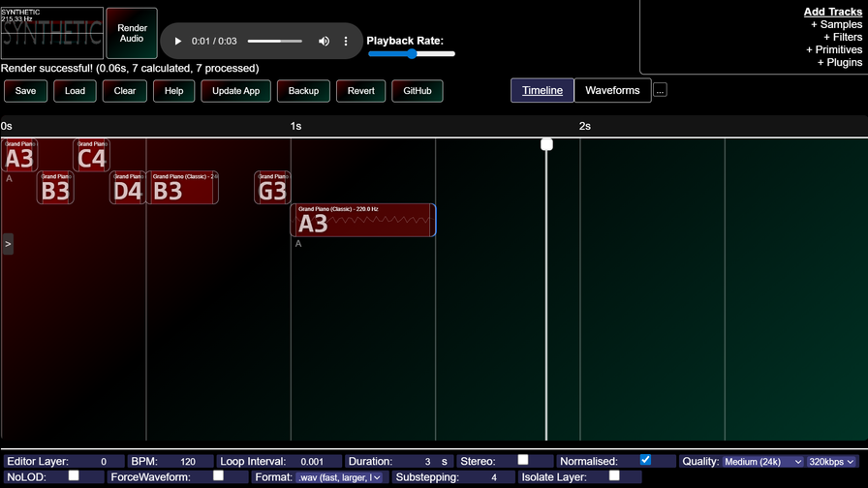868x488 pixels.
Task: Add a Samples track
Action: [x=836, y=24]
